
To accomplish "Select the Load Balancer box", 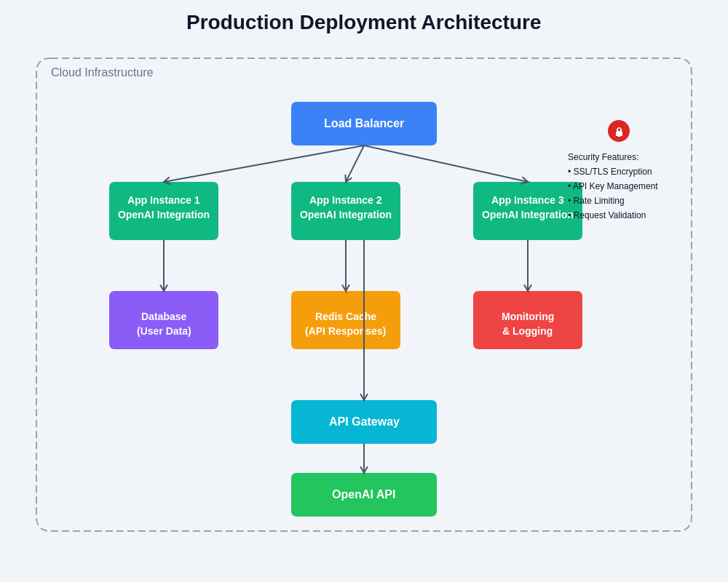I will point(364,124).
